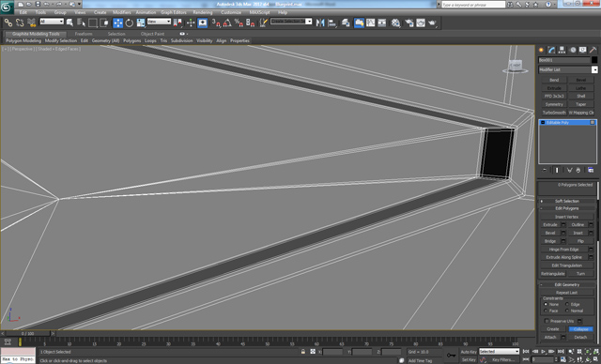
Task: Open the Curve Editor icon
Action: [370, 23]
